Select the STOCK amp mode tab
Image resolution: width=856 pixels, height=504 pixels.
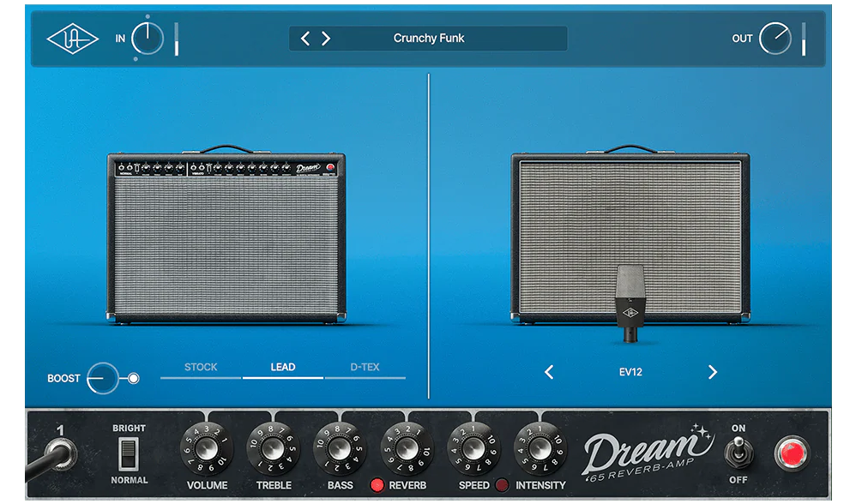[201, 368]
